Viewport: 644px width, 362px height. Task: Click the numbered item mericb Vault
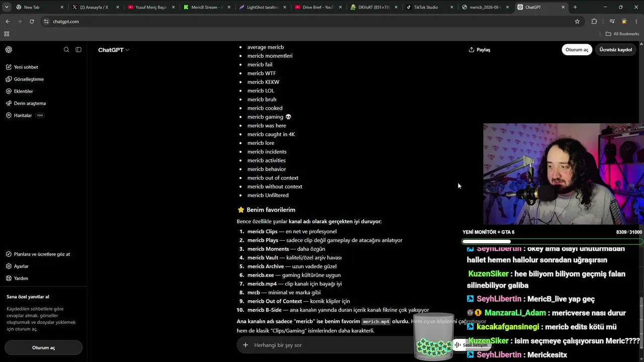(x=289, y=257)
